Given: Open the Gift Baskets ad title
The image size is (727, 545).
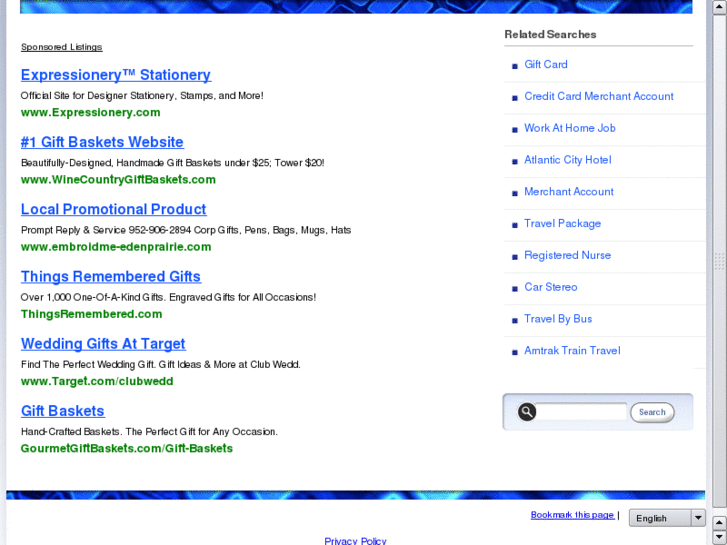Looking at the screenshot, I should click(63, 411).
